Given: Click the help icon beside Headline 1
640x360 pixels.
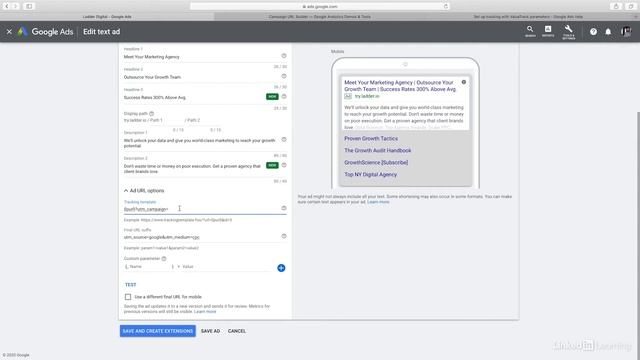Looking at the screenshot, I should tap(284, 56).
